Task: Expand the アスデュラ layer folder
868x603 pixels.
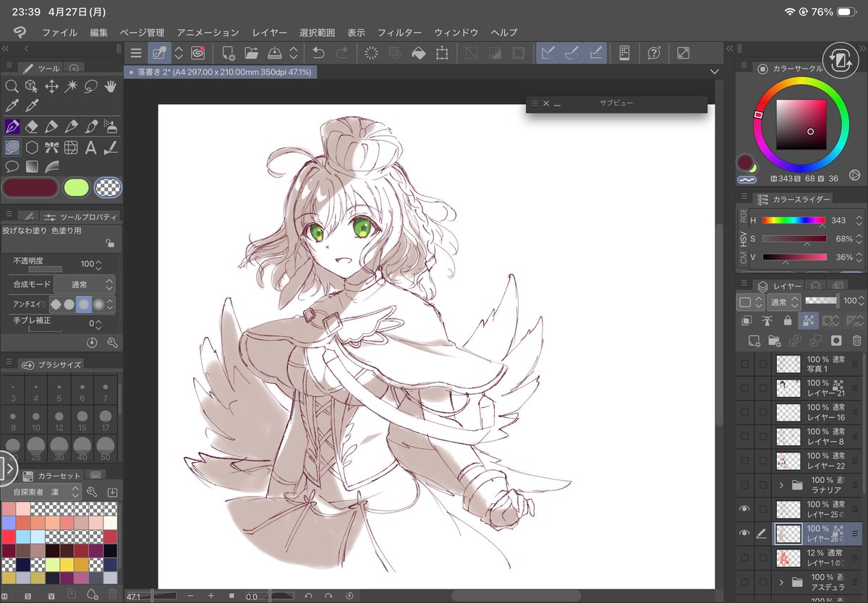Action: tap(782, 582)
